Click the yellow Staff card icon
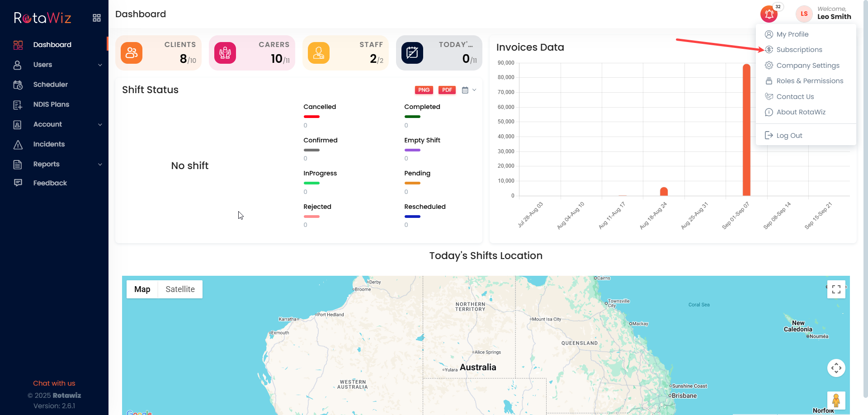Viewport: 868px width, 415px height. tap(319, 53)
